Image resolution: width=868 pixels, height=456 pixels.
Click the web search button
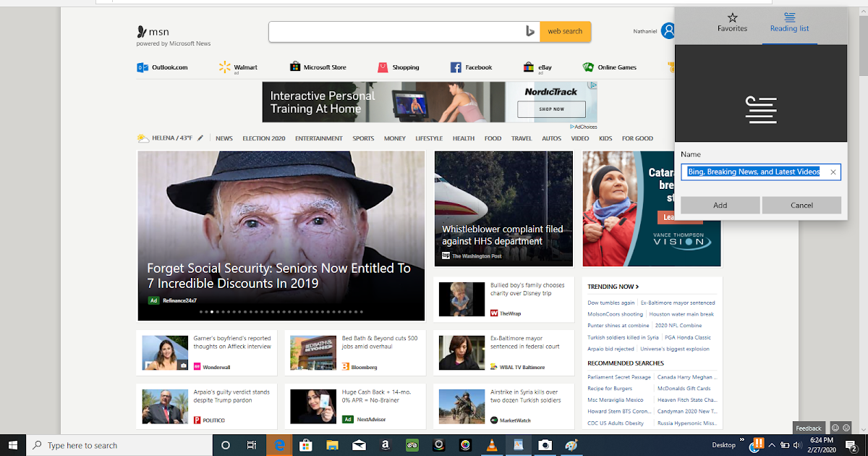[565, 31]
